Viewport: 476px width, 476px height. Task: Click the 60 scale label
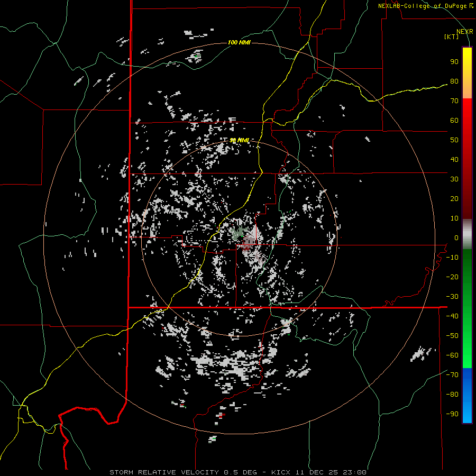tap(454, 120)
